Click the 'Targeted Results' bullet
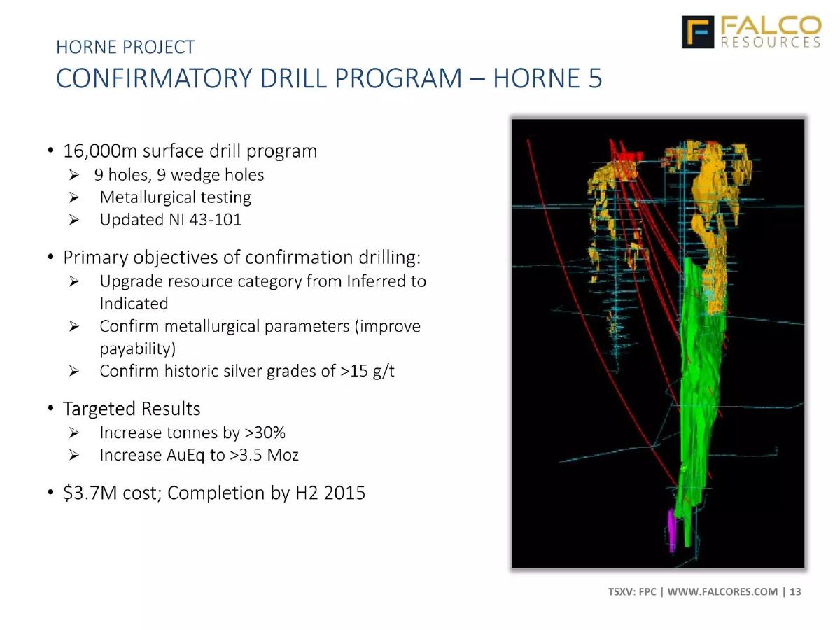The width and height of the screenshot is (840, 630). (x=132, y=408)
